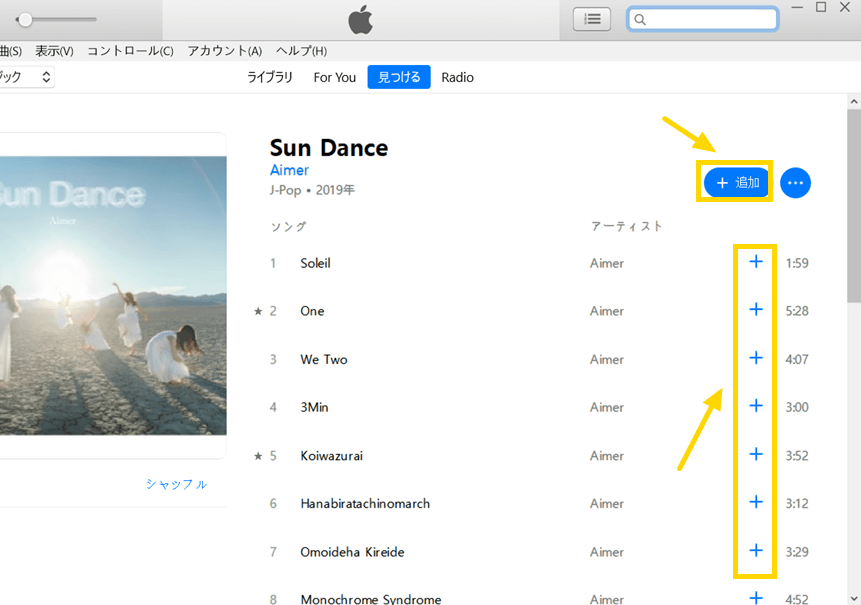
Task: Click the 3:52 duration for Koiwazurai
Action: pos(797,455)
